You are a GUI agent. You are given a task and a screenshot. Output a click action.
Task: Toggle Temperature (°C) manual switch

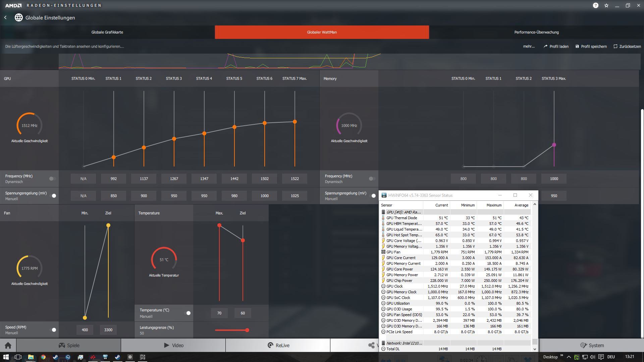point(187,313)
